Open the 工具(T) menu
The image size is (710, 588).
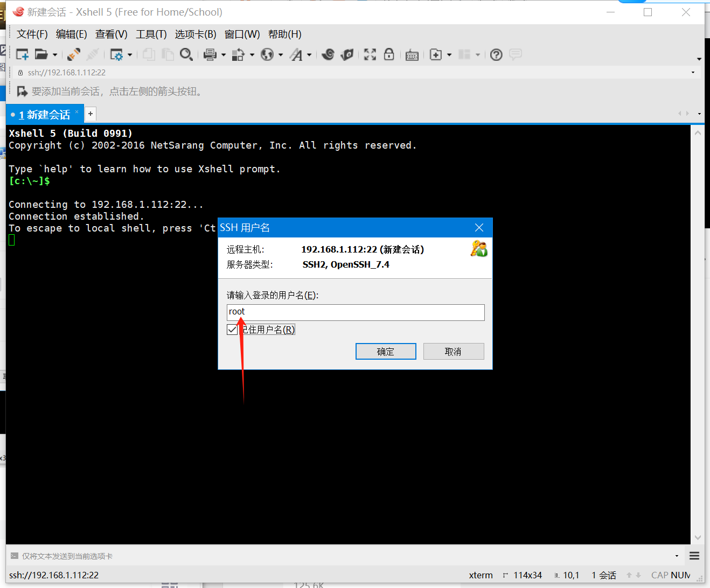coord(151,33)
